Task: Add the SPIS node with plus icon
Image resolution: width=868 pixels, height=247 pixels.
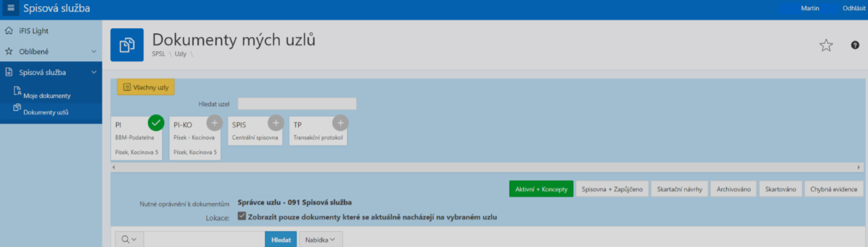Action: click(x=275, y=122)
